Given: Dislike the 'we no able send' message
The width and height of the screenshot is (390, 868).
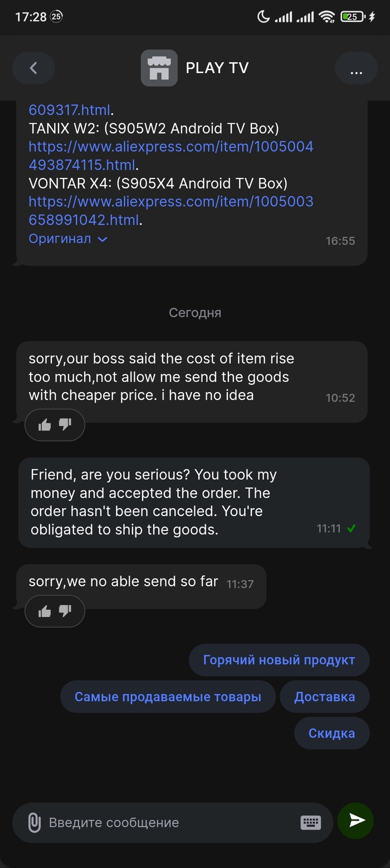Looking at the screenshot, I should [66, 611].
